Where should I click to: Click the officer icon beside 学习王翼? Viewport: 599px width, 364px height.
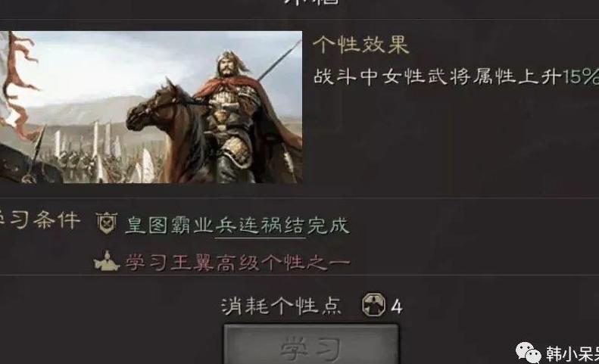(x=107, y=261)
